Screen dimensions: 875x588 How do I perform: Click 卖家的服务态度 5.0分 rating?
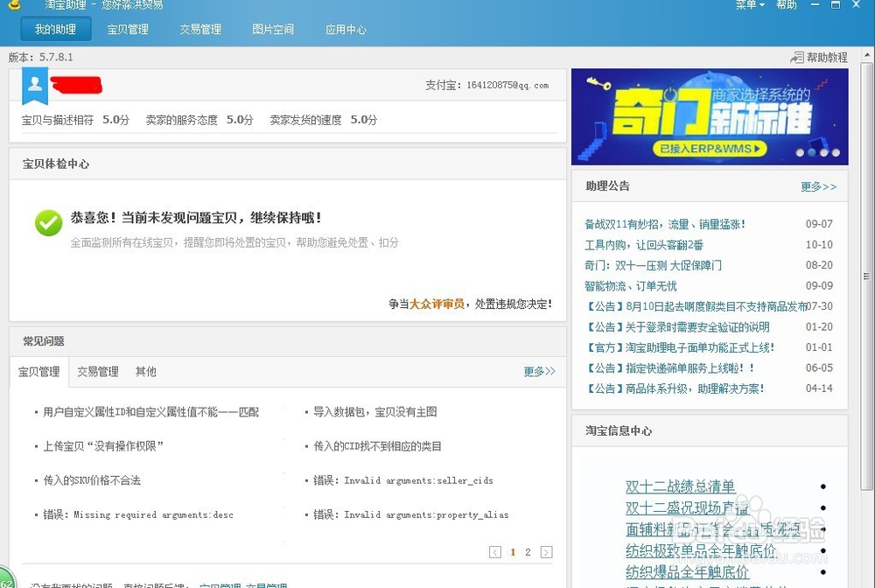[x=199, y=120]
